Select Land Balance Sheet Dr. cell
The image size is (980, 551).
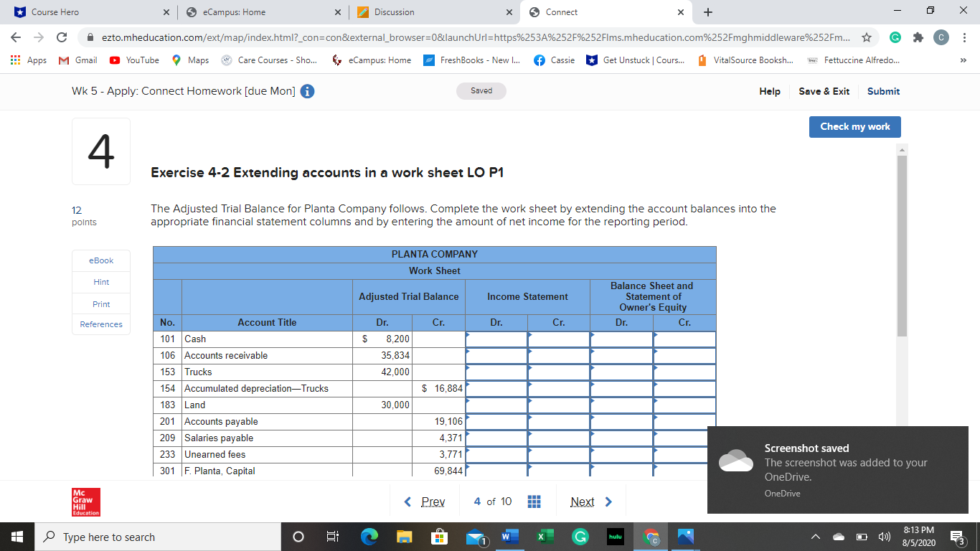point(621,405)
